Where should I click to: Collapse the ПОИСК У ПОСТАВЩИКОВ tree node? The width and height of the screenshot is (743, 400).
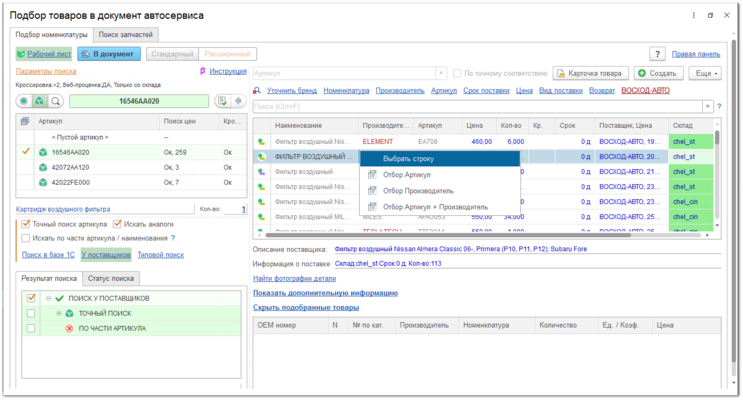pyautogui.click(x=48, y=298)
